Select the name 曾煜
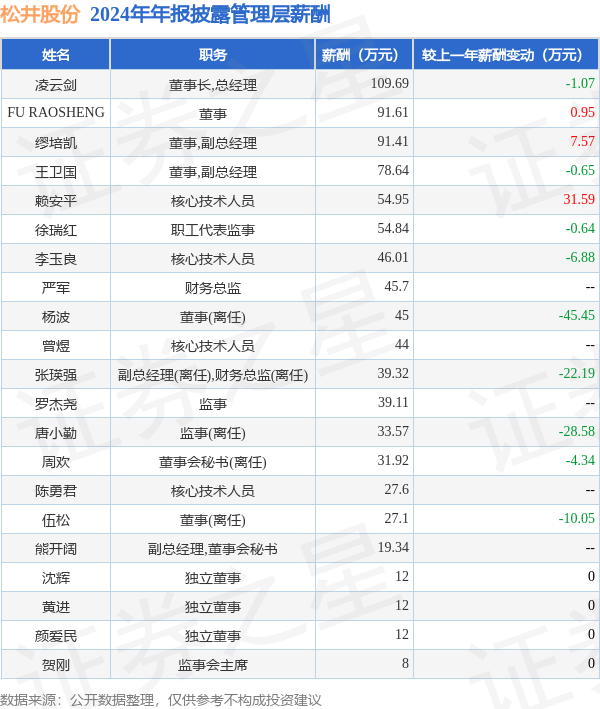This screenshot has width=600, height=709. (56, 346)
